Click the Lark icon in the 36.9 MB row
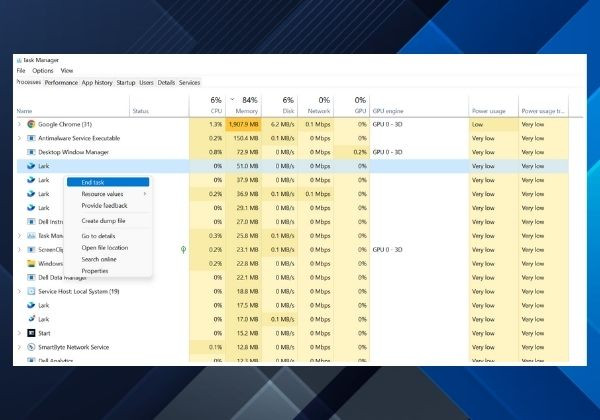Viewport: 600px width, 420px height. point(31,194)
